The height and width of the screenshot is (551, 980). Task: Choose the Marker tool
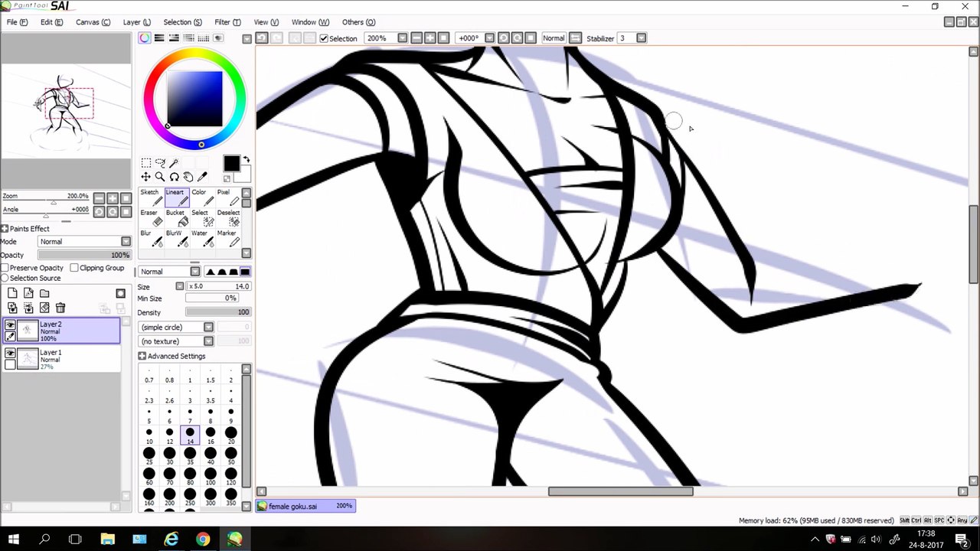227,238
